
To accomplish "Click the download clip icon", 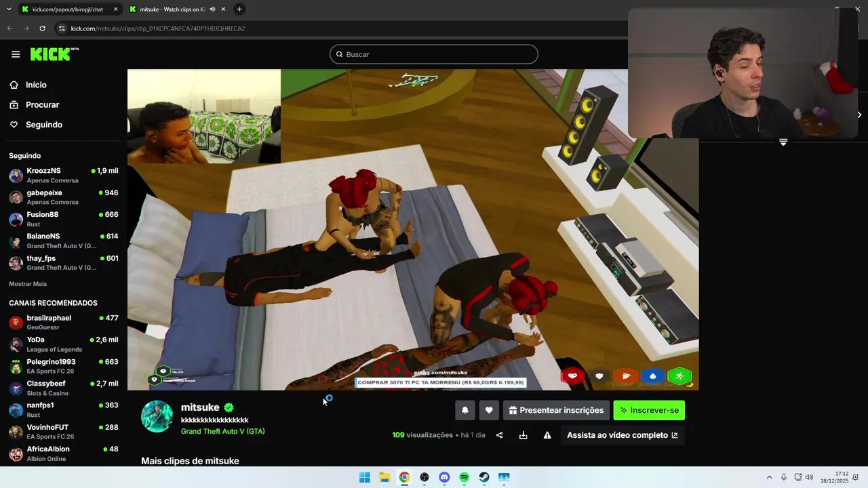I will coord(524,435).
